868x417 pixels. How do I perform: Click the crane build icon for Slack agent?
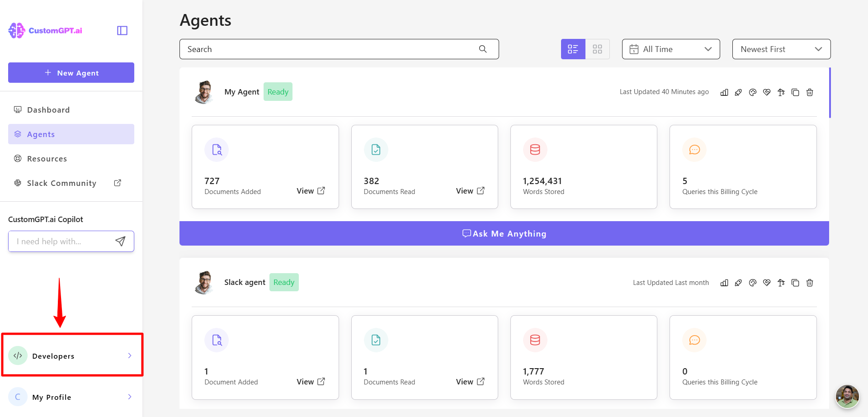point(781,283)
